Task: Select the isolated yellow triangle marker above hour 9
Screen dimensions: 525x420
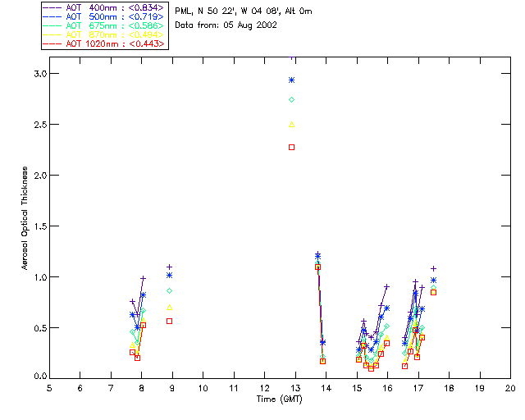Action: click(170, 308)
